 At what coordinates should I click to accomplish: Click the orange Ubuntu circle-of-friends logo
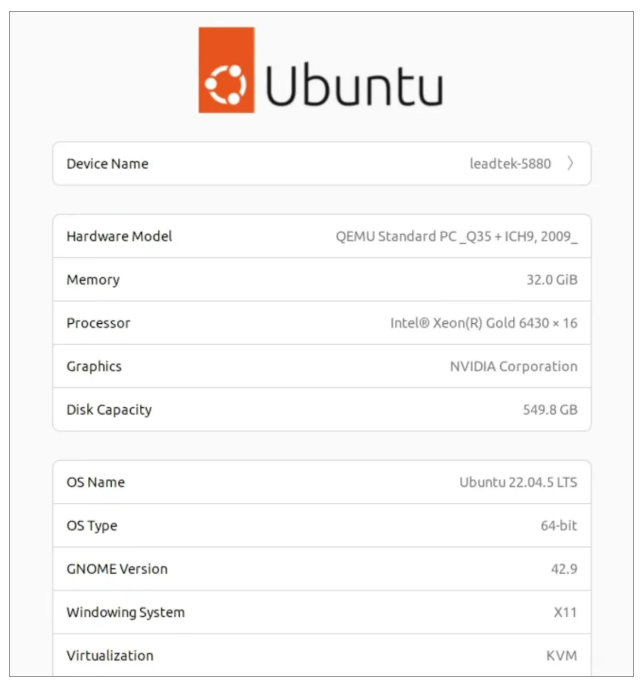coord(226,70)
